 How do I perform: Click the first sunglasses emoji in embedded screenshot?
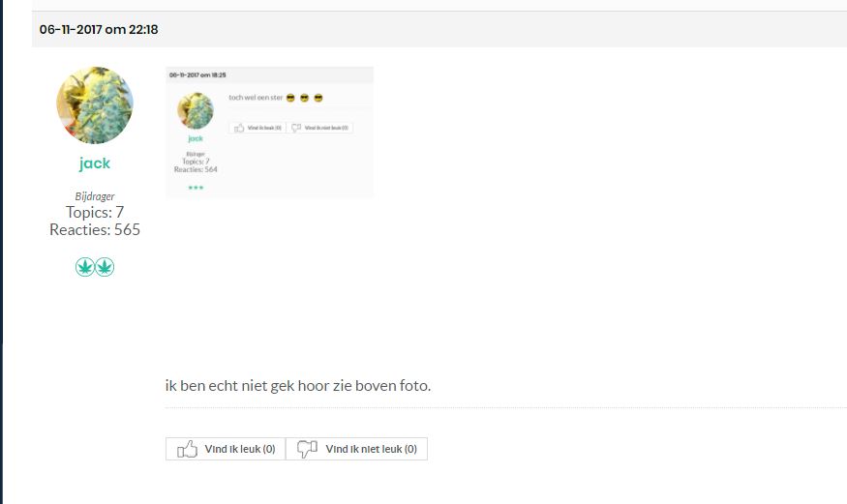tap(290, 98)
